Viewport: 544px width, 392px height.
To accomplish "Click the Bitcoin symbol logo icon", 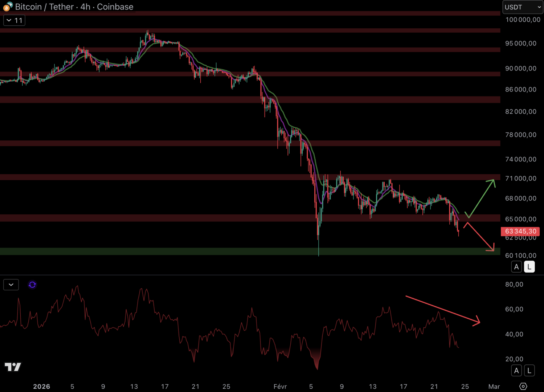I will click(x=7, y=7).
